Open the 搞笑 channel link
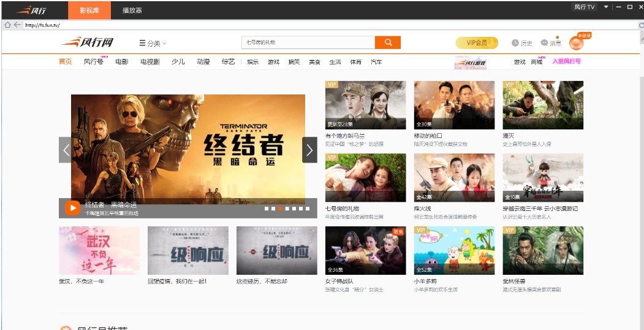The width and height of the screenshot is (644, 330). 294,62
